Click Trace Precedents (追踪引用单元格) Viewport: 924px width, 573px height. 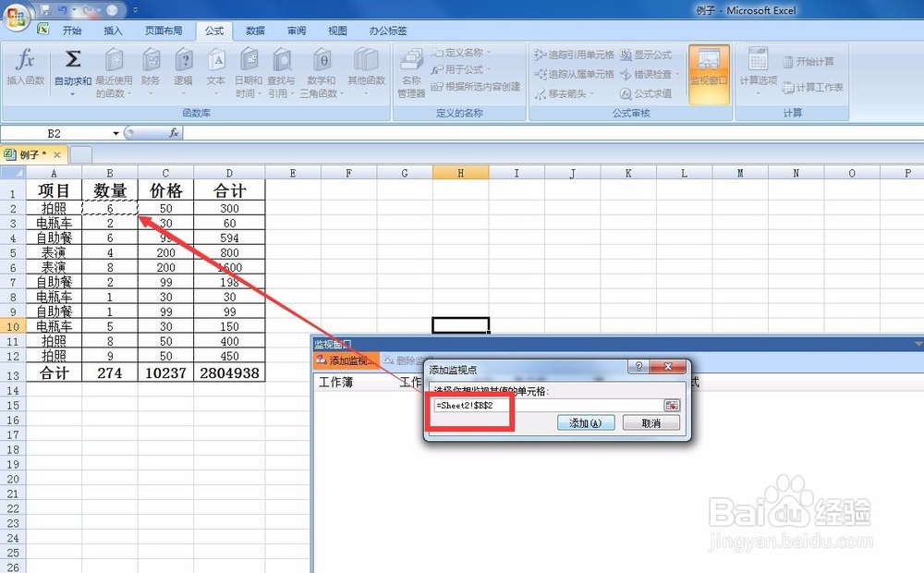click(574, 55)
